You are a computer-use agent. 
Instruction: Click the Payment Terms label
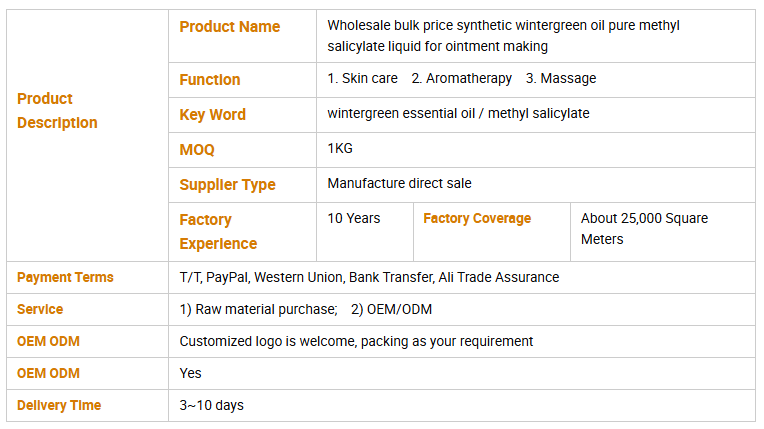point(65,278)
